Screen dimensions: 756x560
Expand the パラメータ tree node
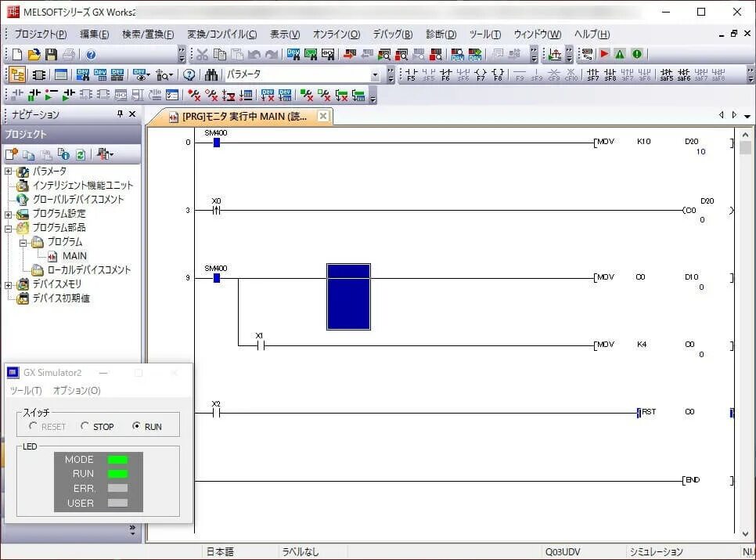coord(8,172)
